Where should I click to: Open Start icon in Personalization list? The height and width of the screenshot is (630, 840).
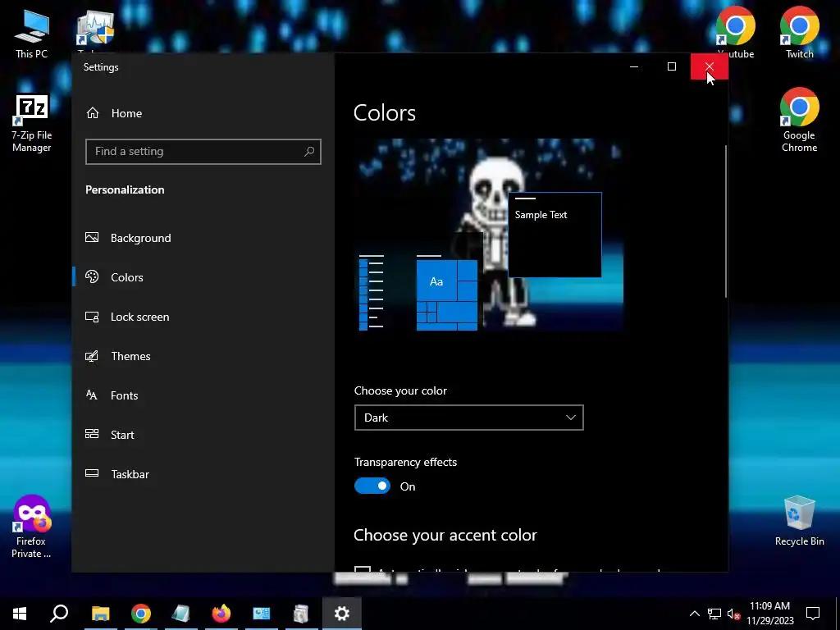pyautogui.click(x=92, y=434)
